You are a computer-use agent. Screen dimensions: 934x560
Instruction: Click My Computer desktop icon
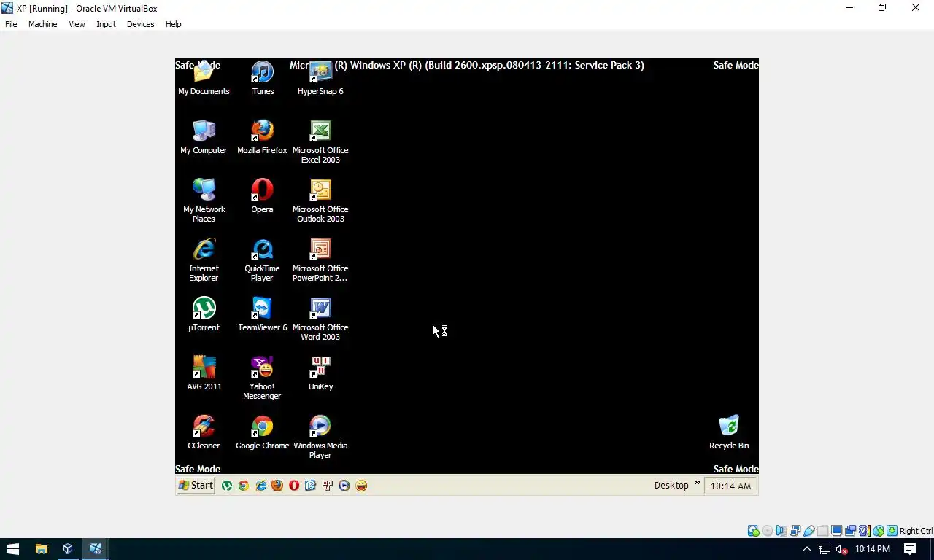click(x=204, y=137)
